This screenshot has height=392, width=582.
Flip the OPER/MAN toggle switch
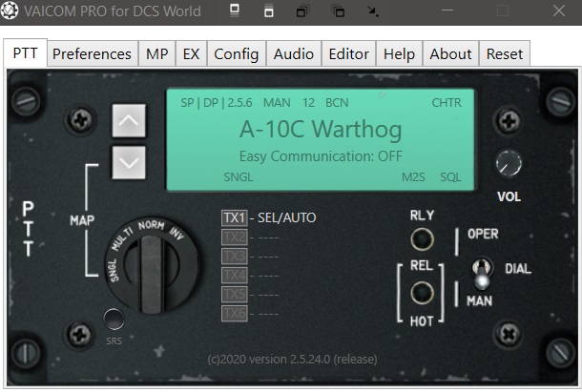pos(482,273)
